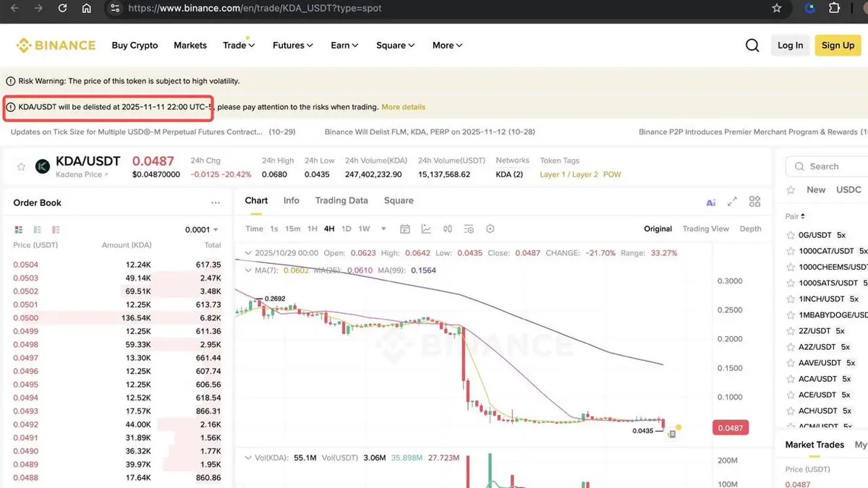The width and height of the screenshot is (868, 488).
Task: Change candlestick chart style icon
Action: pyautogui.click(x=448, y=229)
